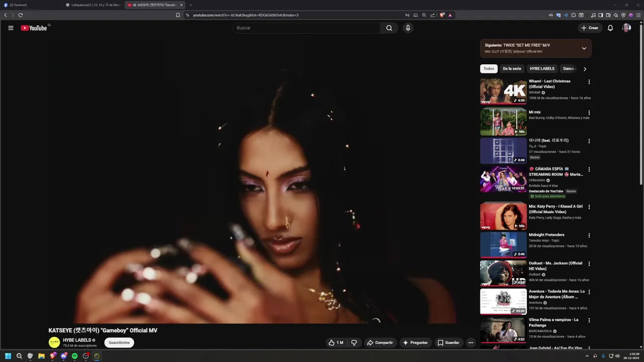The width and height of the screenshot is (644, 362).
Task: Open the Discord taskbar icon
Action: 63,356
